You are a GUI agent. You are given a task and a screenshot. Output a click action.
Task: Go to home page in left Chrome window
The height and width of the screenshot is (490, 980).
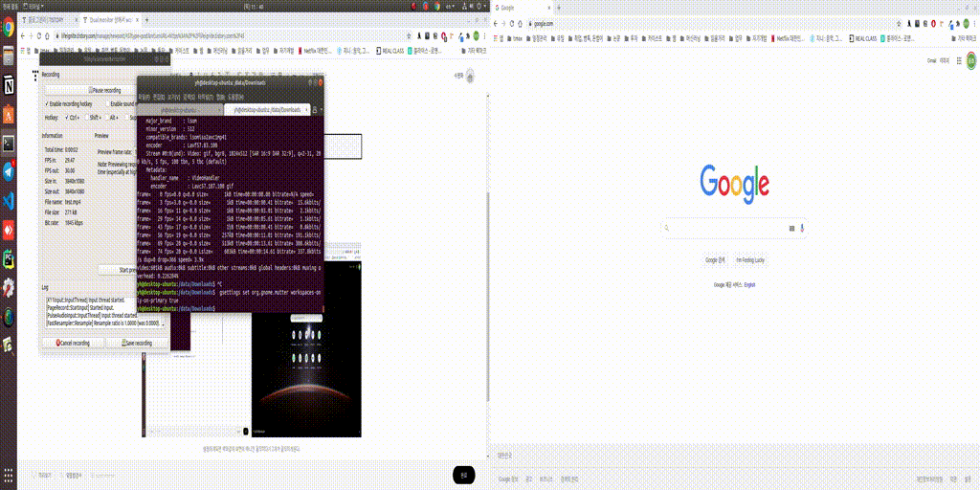pyautogui.click(x=48, y=35)
